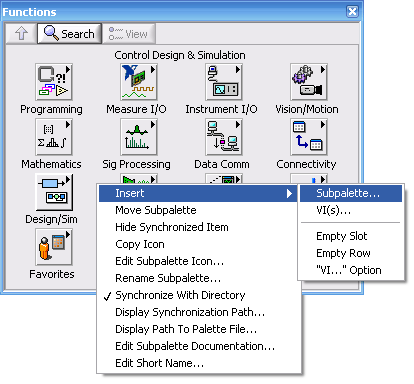The width and height of the screenshot is (414, 384).
Task: Select Hide Synchronized Item
Action: pyautogui.click(x=198, y=227)
